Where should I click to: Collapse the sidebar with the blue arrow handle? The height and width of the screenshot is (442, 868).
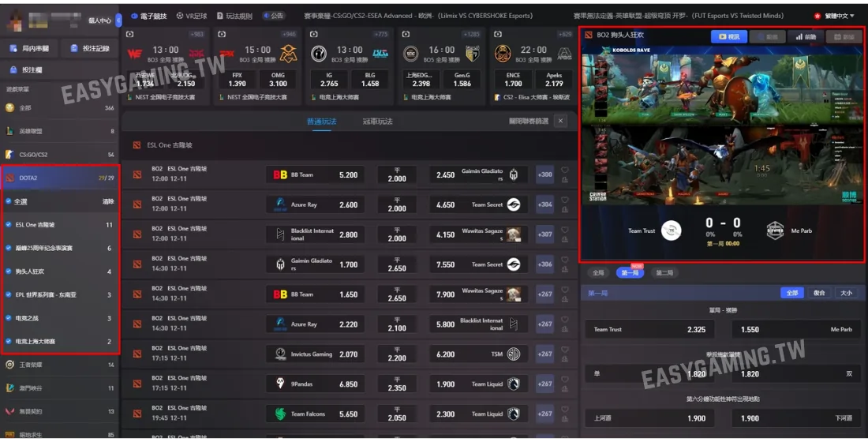118,21
